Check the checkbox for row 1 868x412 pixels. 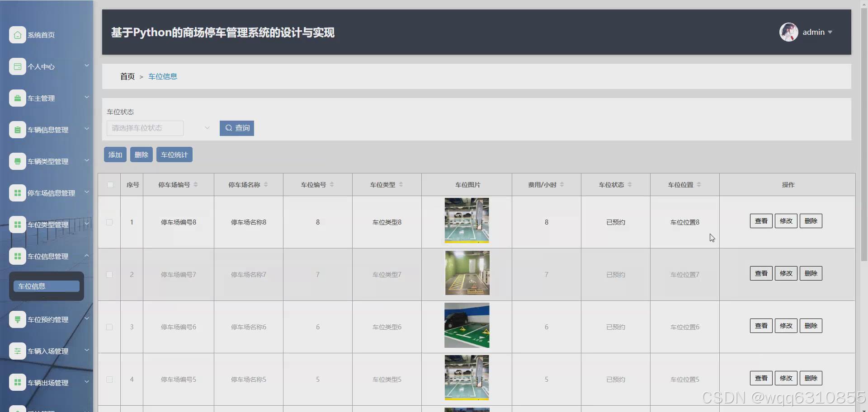pos(109,222)
